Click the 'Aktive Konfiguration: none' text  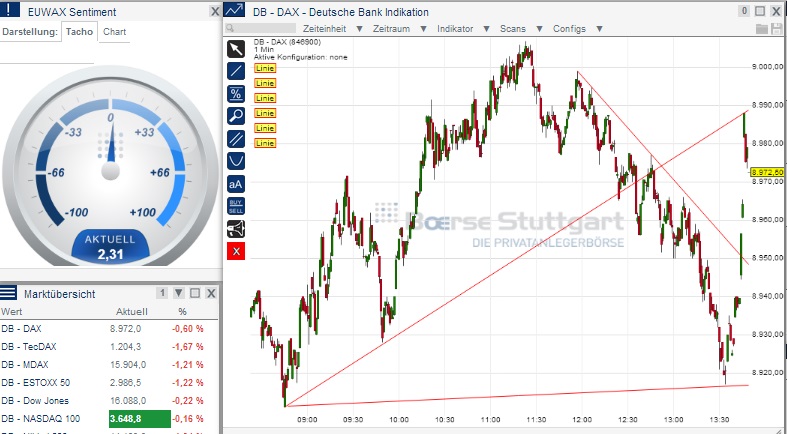click(300, 57)
